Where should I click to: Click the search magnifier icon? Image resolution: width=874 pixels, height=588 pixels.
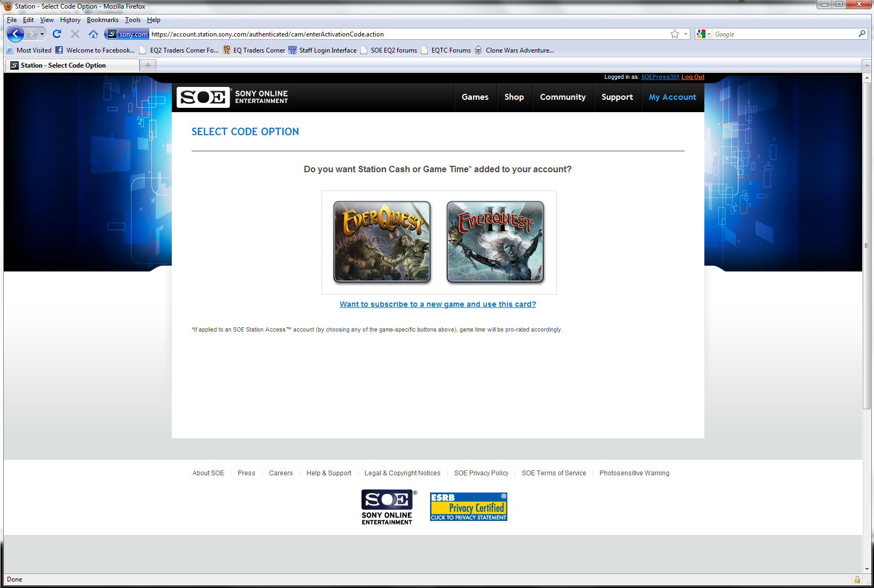[x=862, y=34]
